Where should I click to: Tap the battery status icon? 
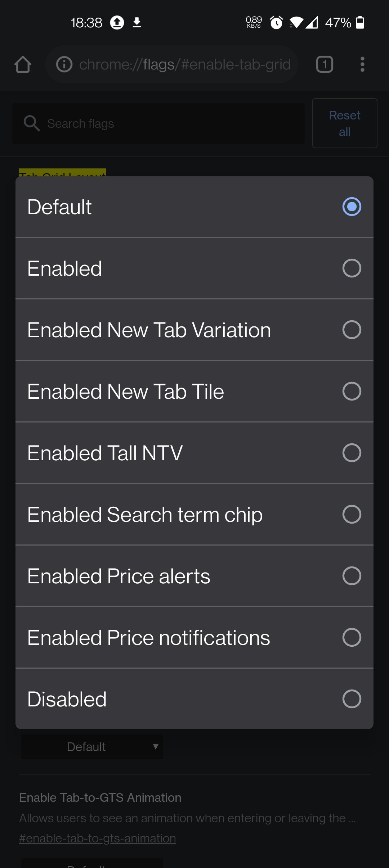[360, 23]
